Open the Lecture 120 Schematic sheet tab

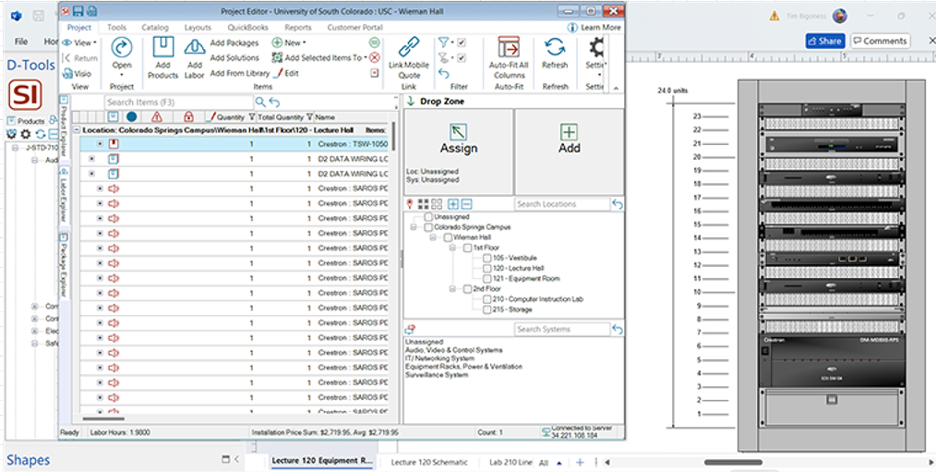428,463
